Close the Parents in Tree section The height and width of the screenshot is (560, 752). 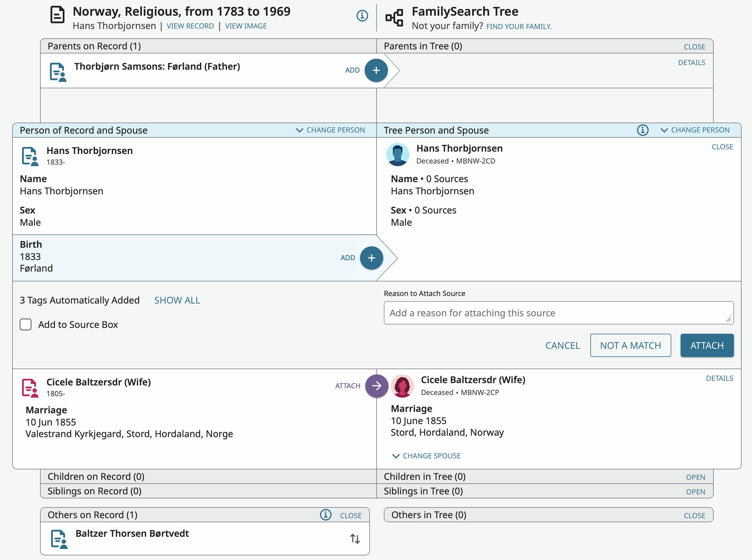(x=694, y=47)
